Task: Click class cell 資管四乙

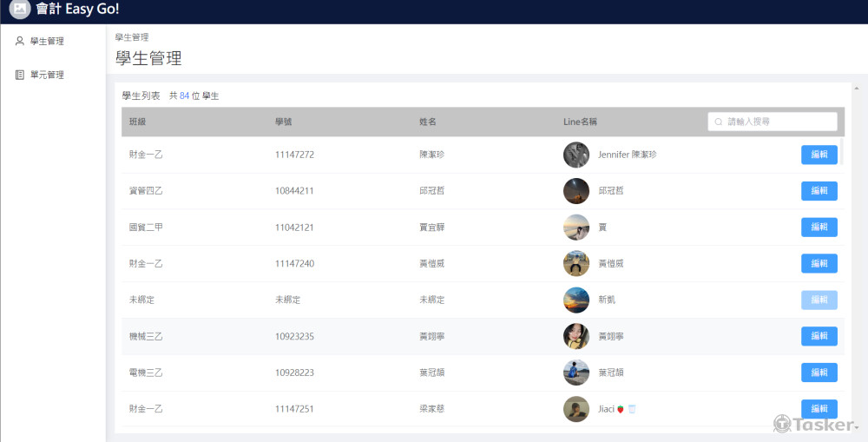Action: [146, 191]
